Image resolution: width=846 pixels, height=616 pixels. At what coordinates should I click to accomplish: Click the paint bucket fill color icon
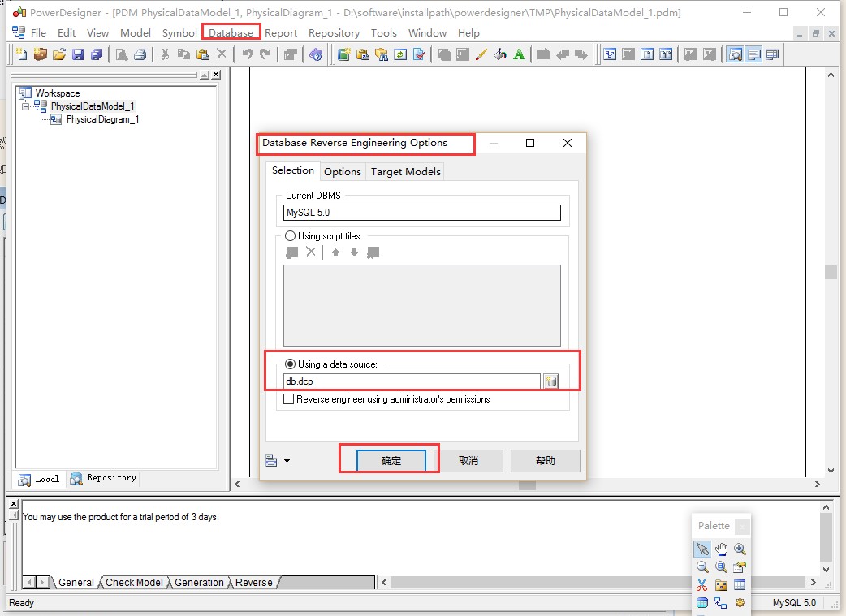pyautogui.click(x=500, y=54)
